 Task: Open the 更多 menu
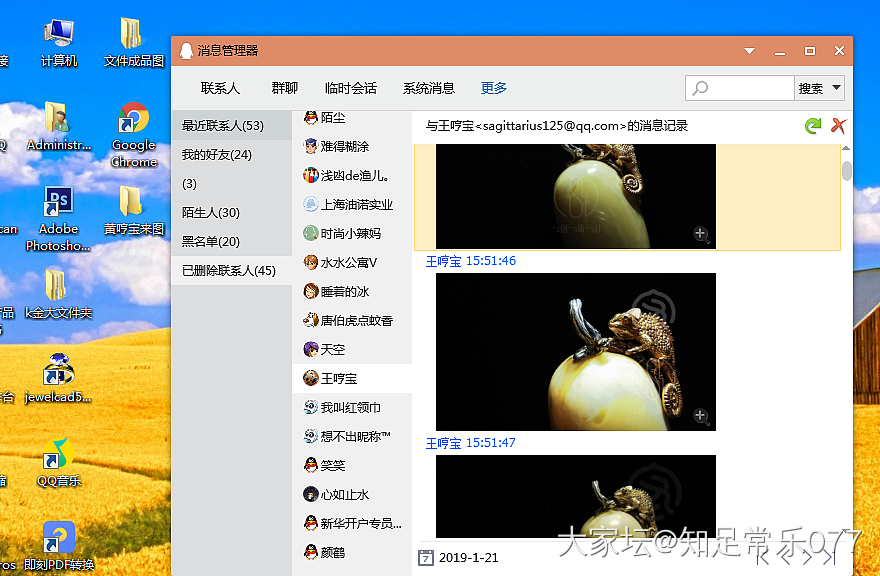tap(493, 88)
